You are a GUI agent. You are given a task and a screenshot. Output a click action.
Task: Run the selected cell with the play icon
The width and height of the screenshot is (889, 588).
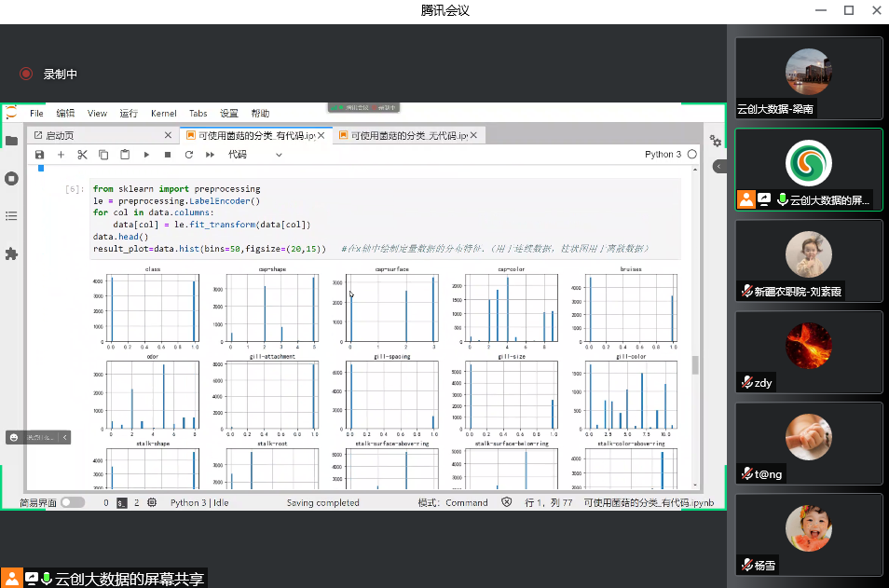(x=146, y=155)
